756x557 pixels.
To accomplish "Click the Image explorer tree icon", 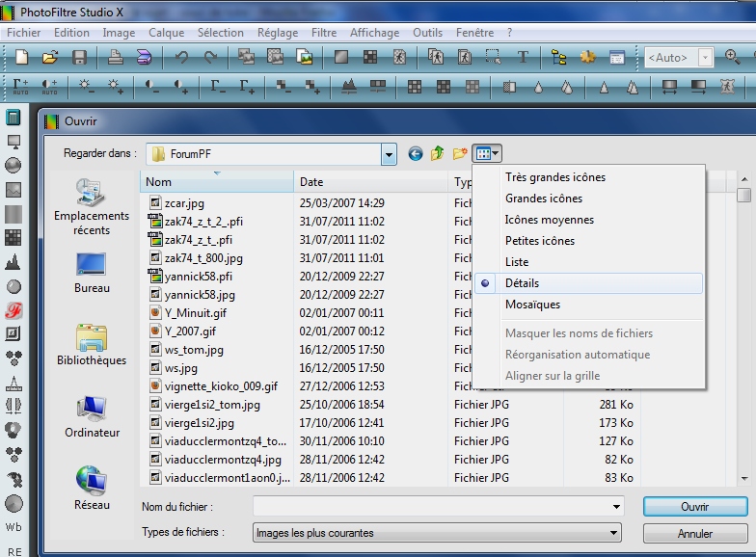I will tap(559, 58).
